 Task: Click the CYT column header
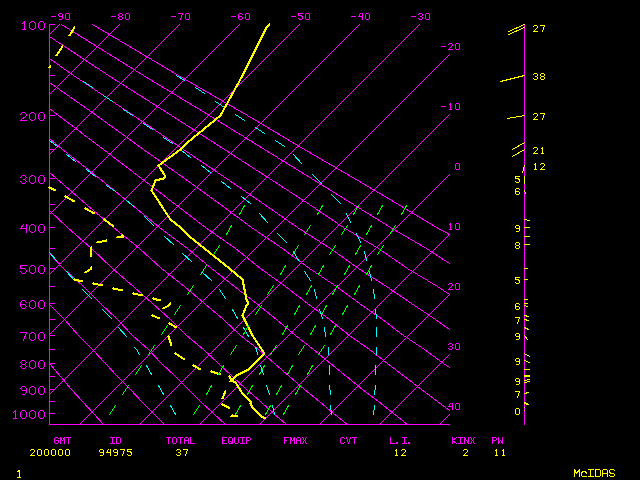(348, 440)
